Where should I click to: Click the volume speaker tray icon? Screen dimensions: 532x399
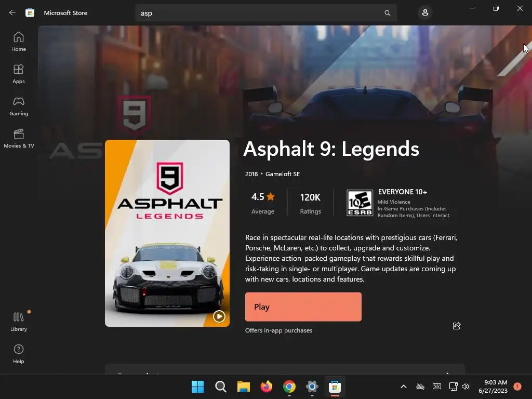pos(465,387)
